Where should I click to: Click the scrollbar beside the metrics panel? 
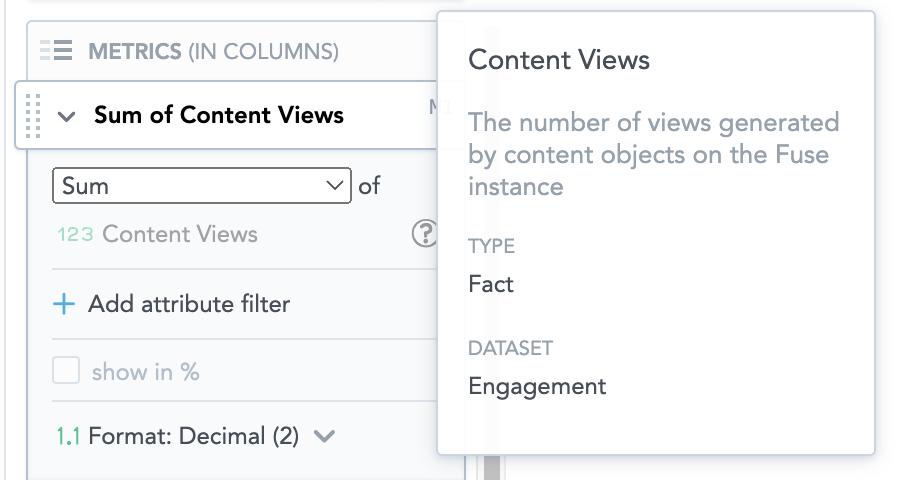pos(491,467)
